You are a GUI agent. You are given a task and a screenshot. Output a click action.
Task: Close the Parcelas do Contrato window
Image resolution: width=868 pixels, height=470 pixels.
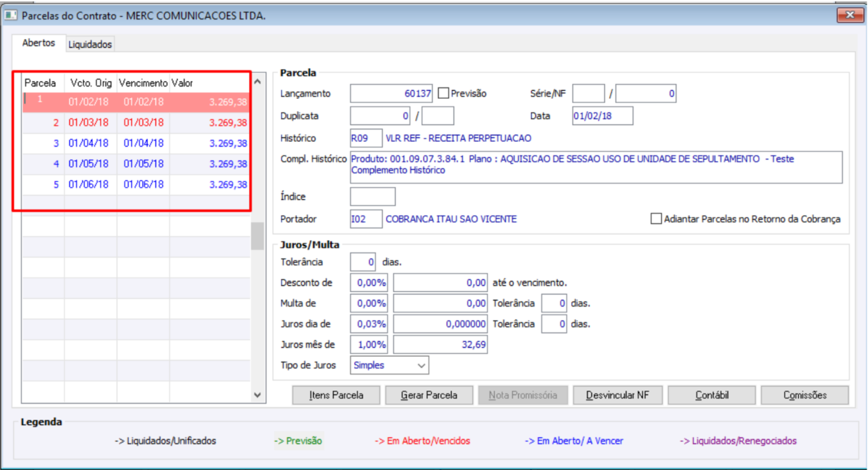point(850,15)
